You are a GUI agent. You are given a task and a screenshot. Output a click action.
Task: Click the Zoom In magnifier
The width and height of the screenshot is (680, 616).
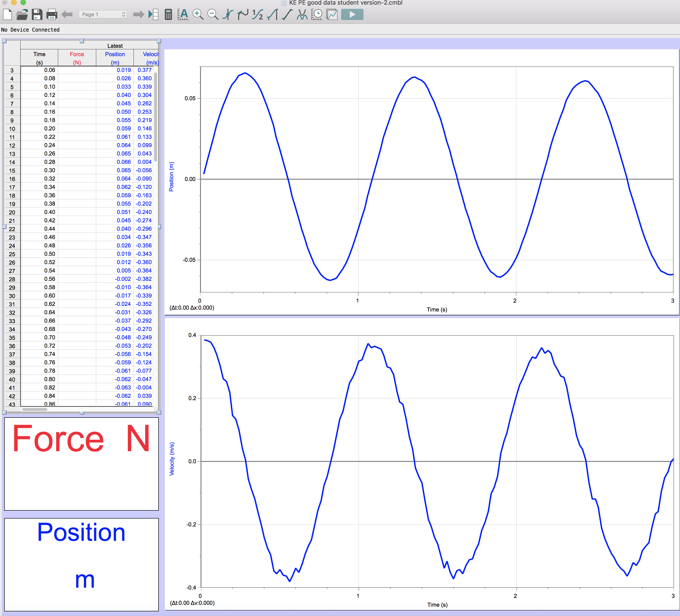coord(198,14)
